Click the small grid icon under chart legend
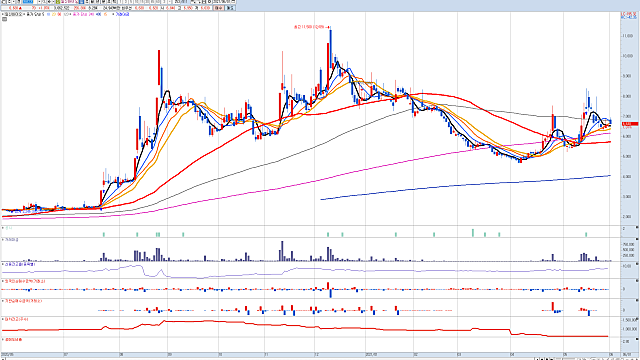 point(4,19)
